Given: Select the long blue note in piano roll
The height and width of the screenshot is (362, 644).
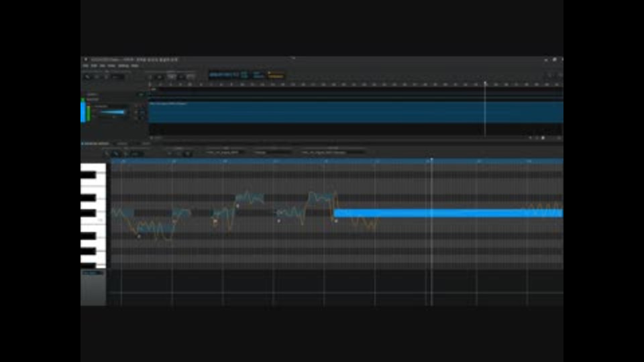Looking at the screenshot, I should tap(448, 213).
